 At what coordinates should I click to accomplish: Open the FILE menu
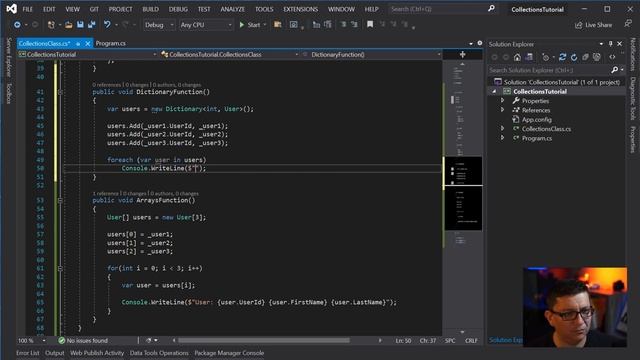pyautogui.click(x=27, y=9)
